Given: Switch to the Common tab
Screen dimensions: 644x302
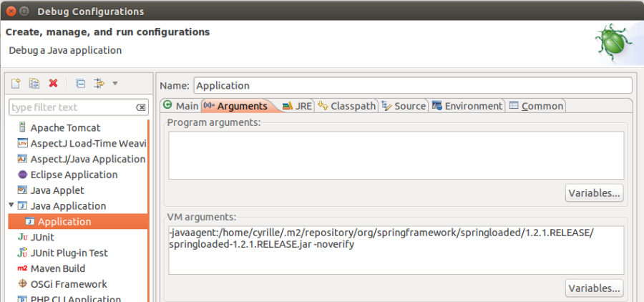Looking at the screenshot, I should [537, 106].
